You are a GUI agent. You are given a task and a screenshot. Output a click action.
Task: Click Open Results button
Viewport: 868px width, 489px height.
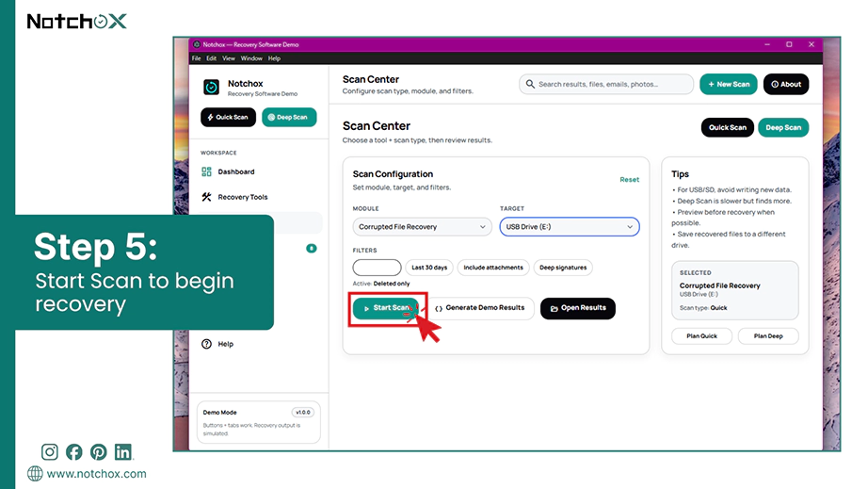point(578,308)
